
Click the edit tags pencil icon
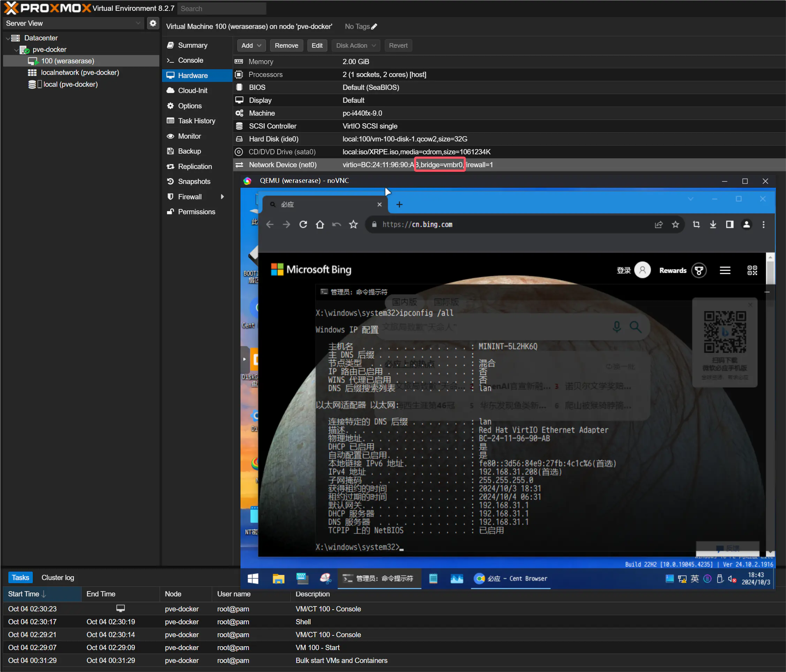(x=374, y=26)
